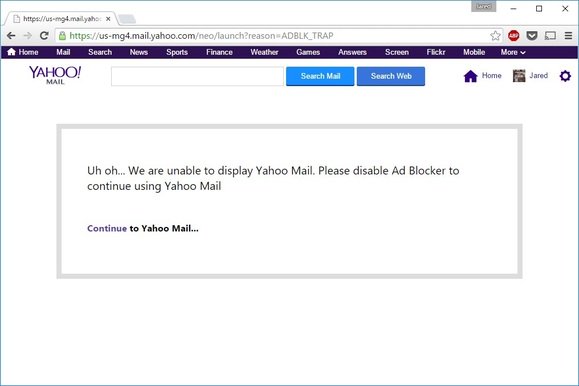Click the mail search text field
The image size is (579, 386).
tap(197, 76)
